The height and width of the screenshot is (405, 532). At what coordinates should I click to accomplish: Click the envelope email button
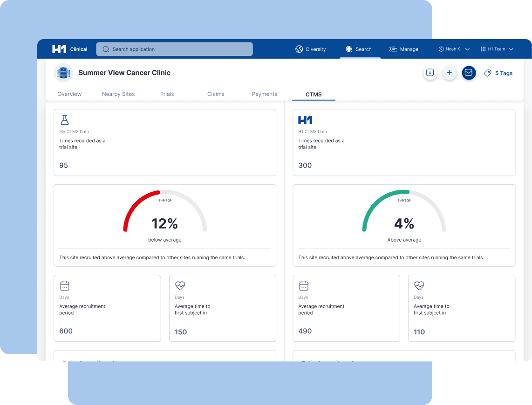(469, 73)
